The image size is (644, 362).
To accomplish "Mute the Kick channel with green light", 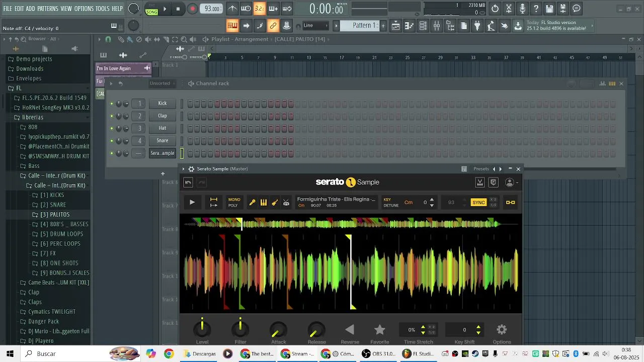I will pos(112,104).
